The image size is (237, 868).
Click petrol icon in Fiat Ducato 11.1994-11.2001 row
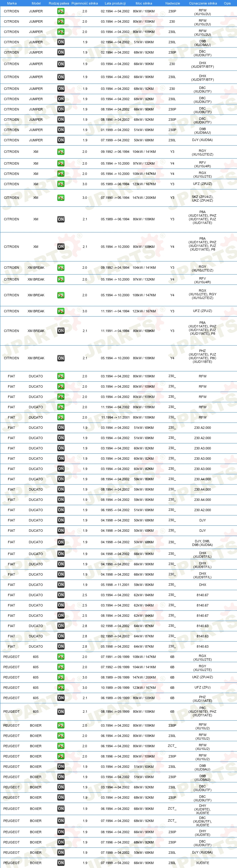coord(61,417)
